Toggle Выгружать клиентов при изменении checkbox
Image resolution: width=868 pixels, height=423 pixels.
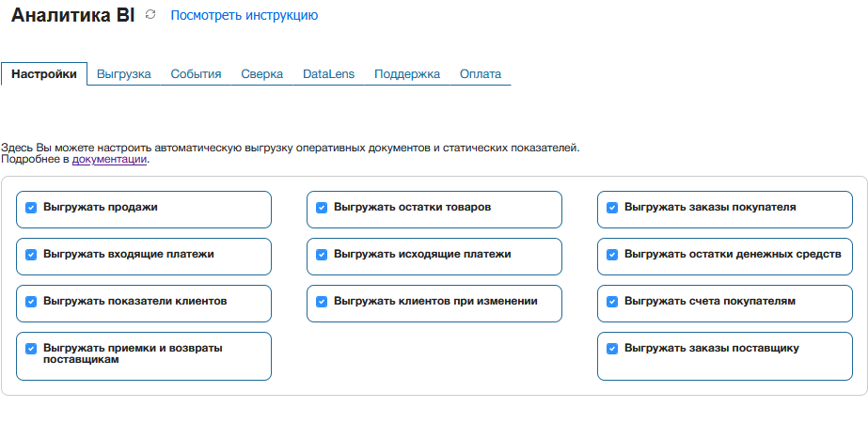click(x=322, y=302)
